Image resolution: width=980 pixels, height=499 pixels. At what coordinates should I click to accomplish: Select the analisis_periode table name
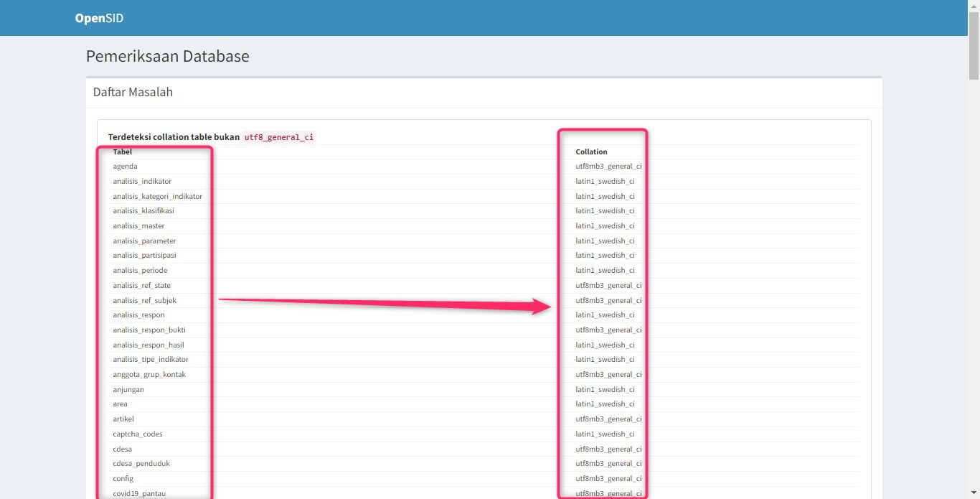pos(140,270)
